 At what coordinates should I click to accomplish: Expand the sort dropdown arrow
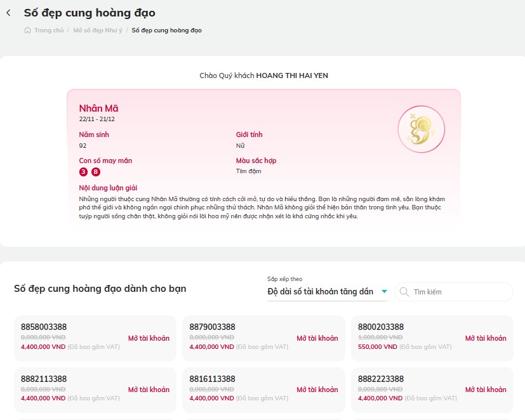(x=384, y=291)
